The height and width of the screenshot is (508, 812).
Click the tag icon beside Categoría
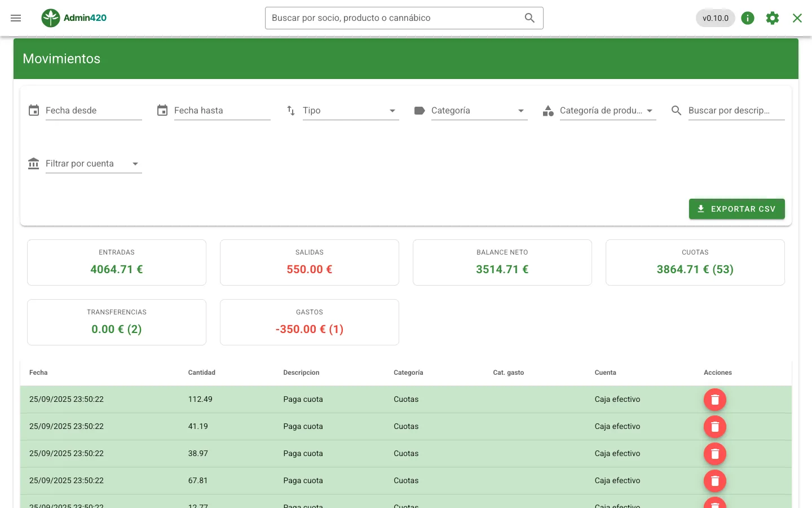coord(420,111)
